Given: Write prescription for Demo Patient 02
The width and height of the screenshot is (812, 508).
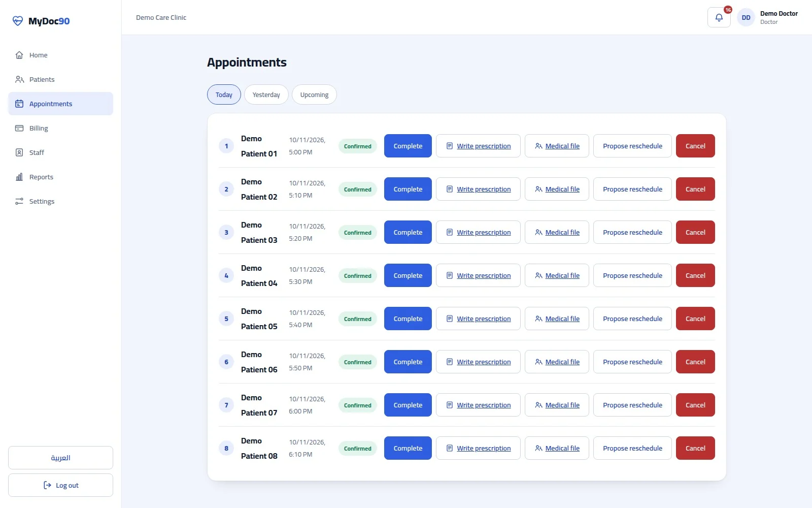Looking at the screenshot, I should coord(478,189).
